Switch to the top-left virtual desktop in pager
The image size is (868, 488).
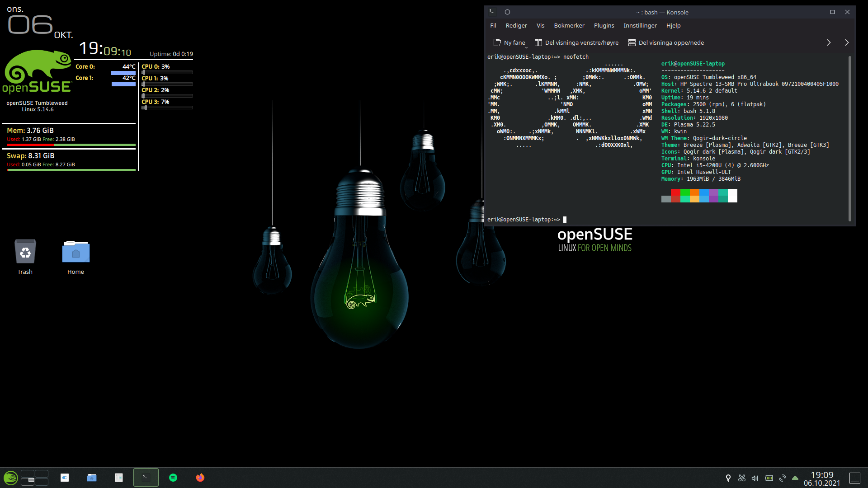tap(28, 474)
